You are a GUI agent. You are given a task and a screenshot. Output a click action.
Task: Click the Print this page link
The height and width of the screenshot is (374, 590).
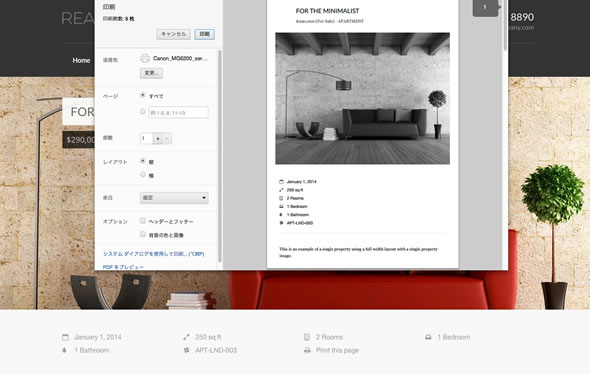click(337, 350)
